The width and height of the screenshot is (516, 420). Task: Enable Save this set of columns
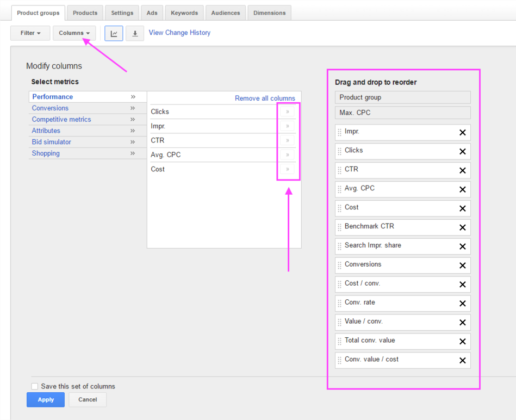(x=35, y=386)
